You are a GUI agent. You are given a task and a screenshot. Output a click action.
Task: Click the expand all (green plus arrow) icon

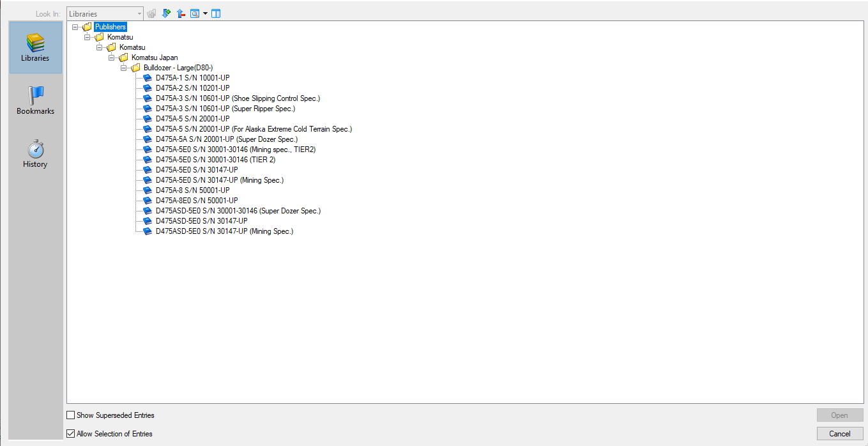(x=166, y=13)
